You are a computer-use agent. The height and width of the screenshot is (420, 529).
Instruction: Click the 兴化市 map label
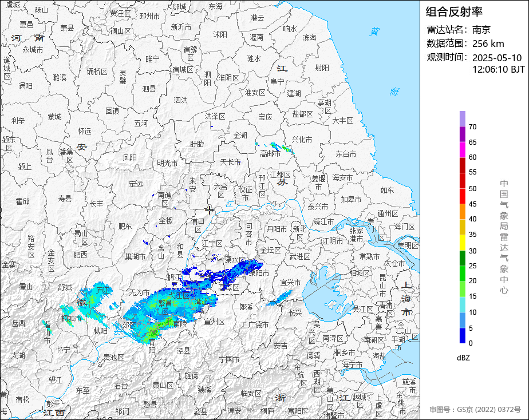pos(302,140)
